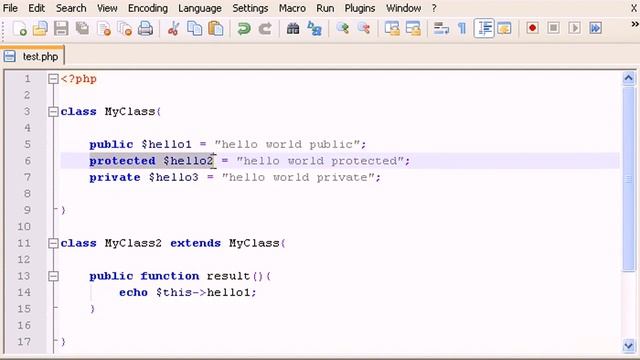Collapse the result function fold on line 13

click(x=53, y=276)
